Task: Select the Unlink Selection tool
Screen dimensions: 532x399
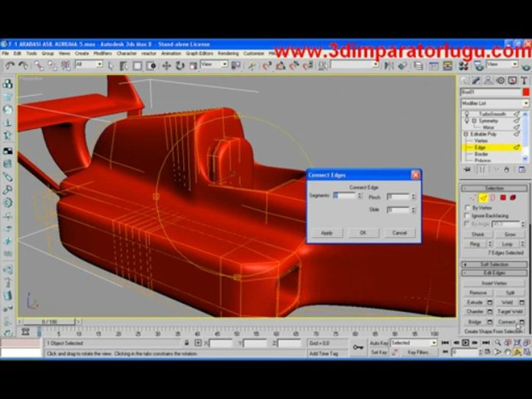Action: 52,65
